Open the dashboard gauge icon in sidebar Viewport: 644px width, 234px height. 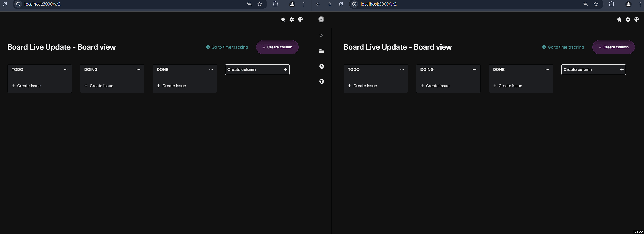(321, 81)
